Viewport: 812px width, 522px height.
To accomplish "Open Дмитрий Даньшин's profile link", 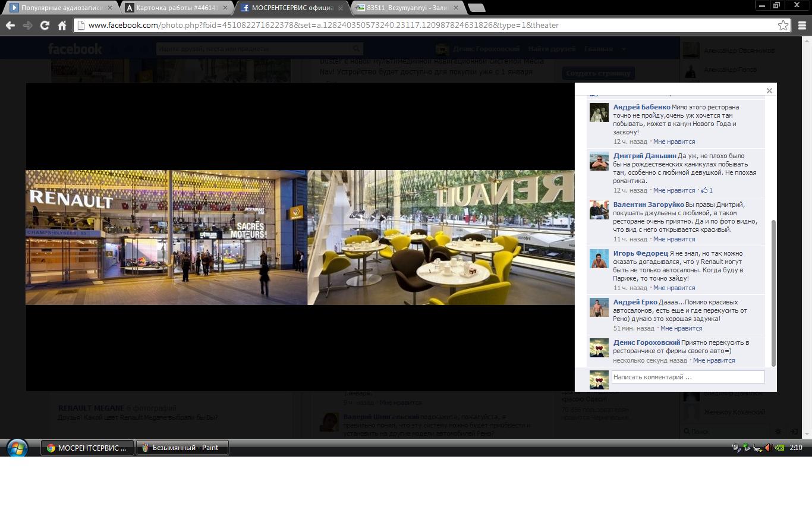I will pos(644,156).
